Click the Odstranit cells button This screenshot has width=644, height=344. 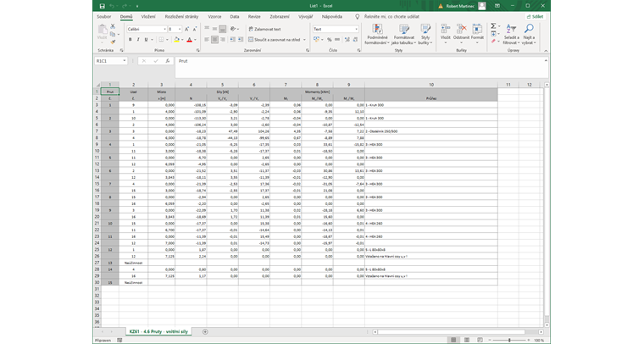pos(461,34)
